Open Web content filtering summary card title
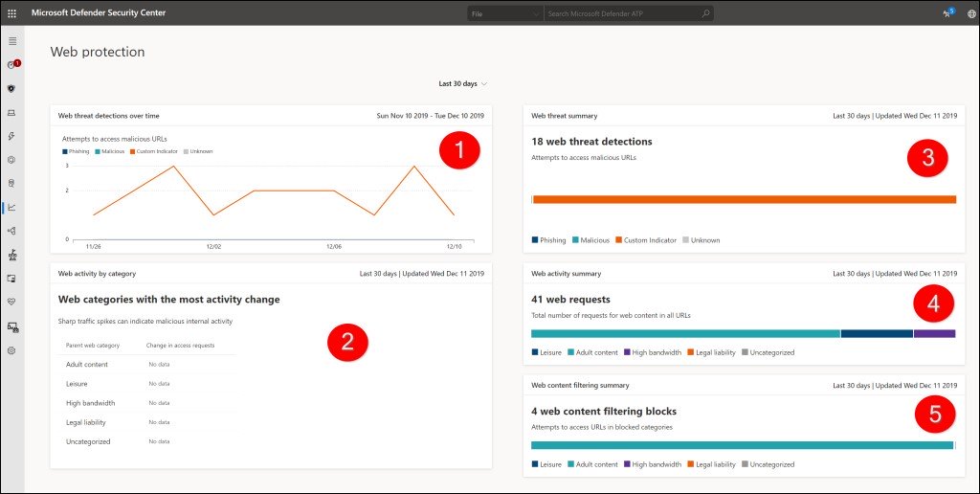 tap(580, 385)
